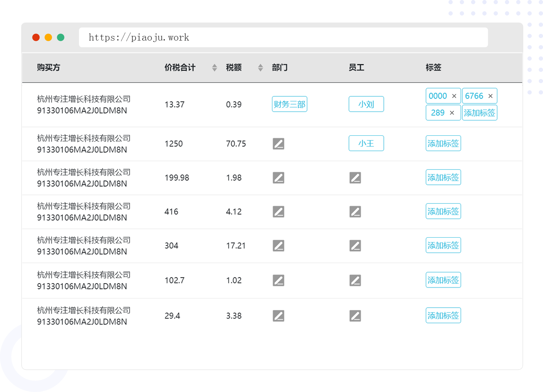Edit employee icon in the 304 row
Screen dimensions: 543x392
(x=355, y=246)
